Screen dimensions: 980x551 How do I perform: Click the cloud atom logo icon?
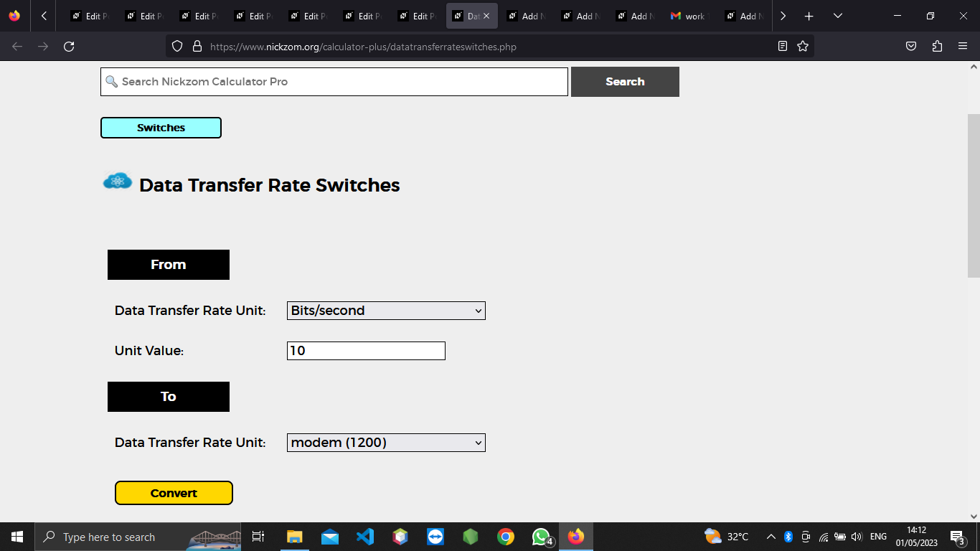click(x=118, y=182)
